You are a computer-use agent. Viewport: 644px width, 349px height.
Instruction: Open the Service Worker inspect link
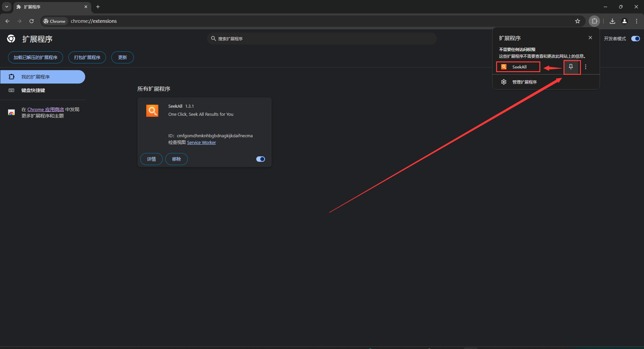point(201,143)
